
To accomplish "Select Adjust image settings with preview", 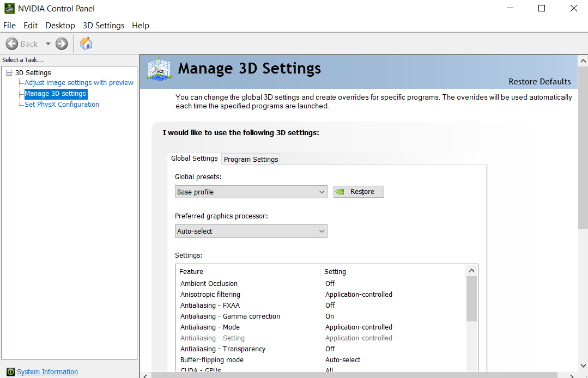I will coord(79,82).
